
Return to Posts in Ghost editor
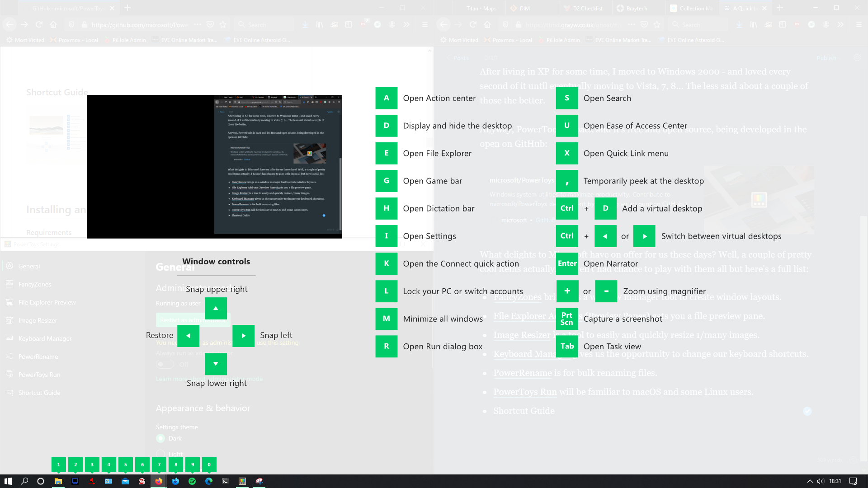point(458,58)
